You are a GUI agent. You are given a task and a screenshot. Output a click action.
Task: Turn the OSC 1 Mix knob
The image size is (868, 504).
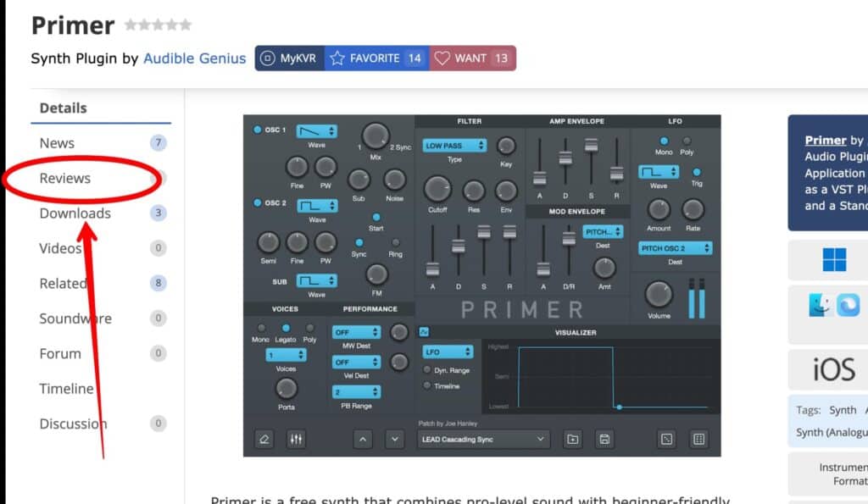tap(376, 136)
